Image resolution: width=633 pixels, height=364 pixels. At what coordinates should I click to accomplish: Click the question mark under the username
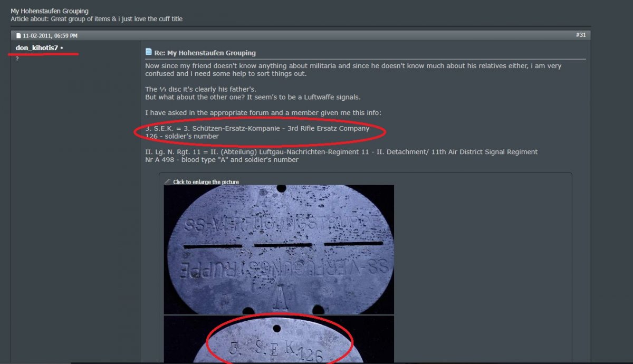click(x=17, y=58)
